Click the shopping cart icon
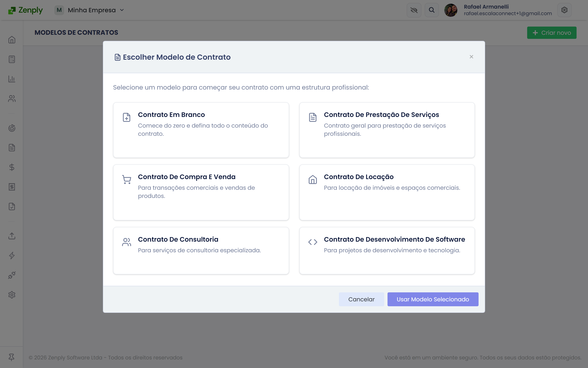The image size is (588, 368). click(126, 179)
